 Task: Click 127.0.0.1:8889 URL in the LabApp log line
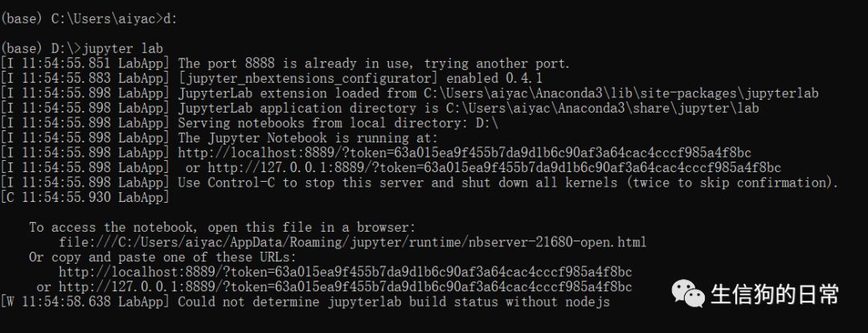click(494, 167)
